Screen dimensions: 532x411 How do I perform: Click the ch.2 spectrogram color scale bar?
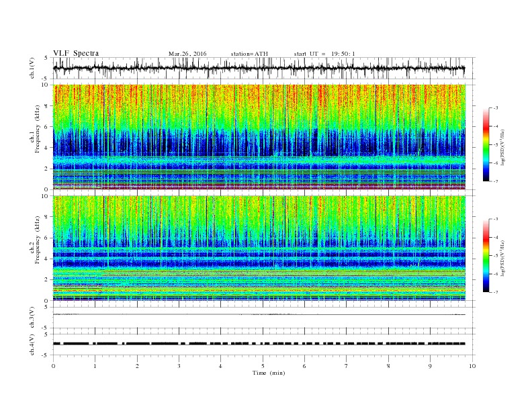[486, 255]
